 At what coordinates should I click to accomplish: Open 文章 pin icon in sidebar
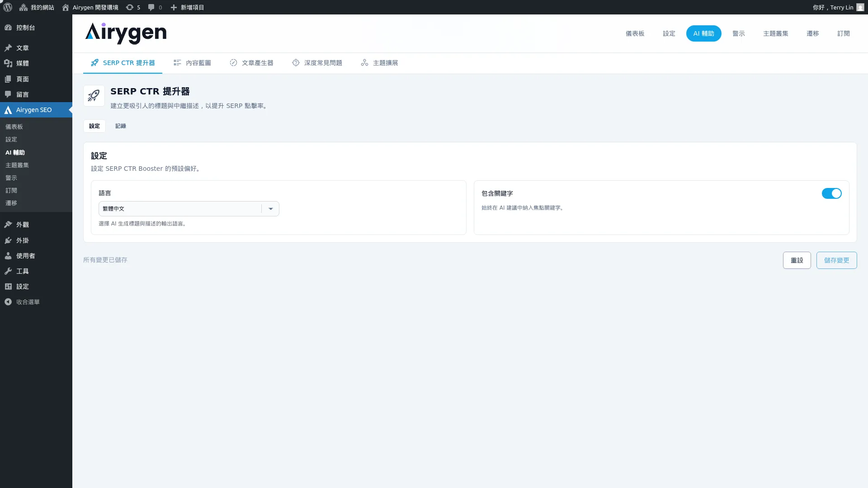[8, 48]
